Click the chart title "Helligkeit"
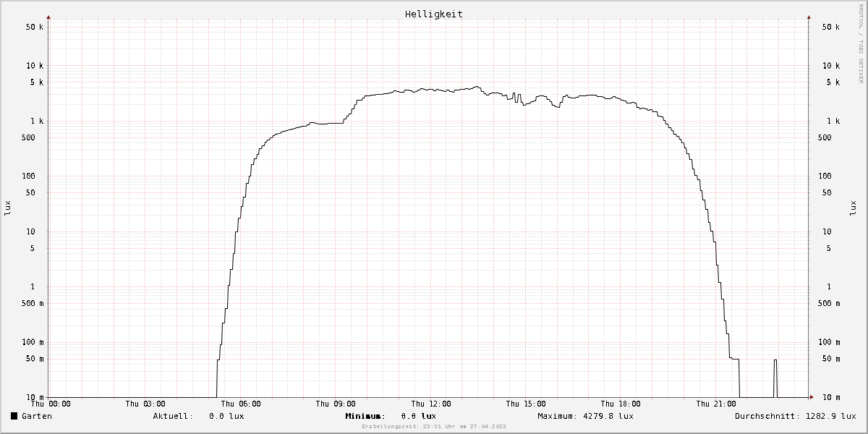Screen dimensions: 868x434 (x=434, y=14)
